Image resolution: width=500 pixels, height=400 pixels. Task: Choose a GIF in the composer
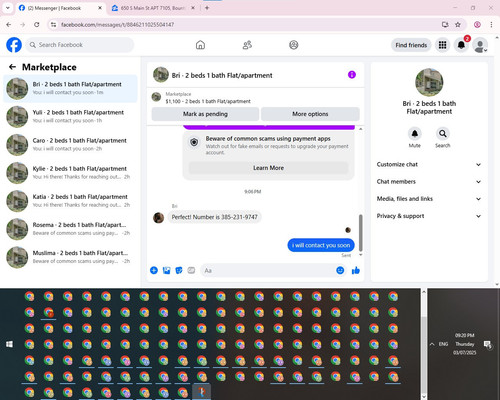191,270
